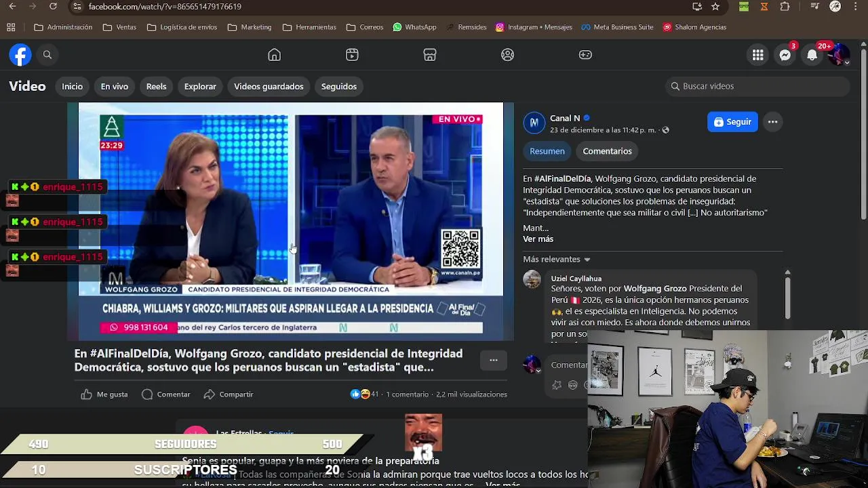
Task: Open the account profile avatar menu
Action: click(840, 55)
